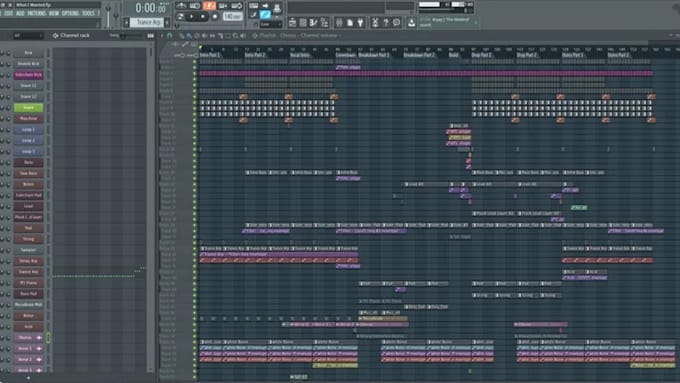Click the question mark help icon
This screenshot has width=680, height=383.
coord(386,23)
